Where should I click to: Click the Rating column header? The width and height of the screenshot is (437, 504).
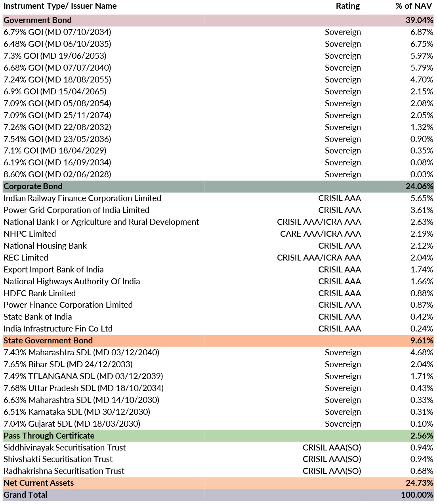(347, 6)
